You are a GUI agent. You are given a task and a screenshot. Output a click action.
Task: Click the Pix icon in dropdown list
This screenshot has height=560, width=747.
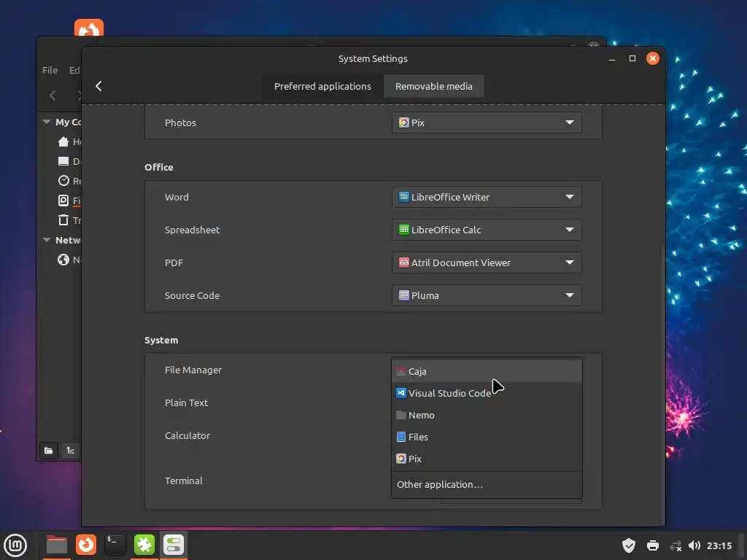pyautogui.click(x=401, y=459)
